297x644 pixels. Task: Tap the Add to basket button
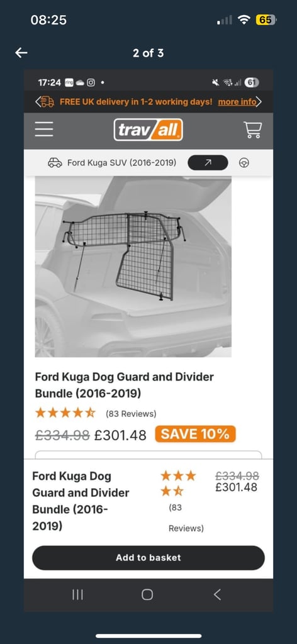tap(148, 558)
